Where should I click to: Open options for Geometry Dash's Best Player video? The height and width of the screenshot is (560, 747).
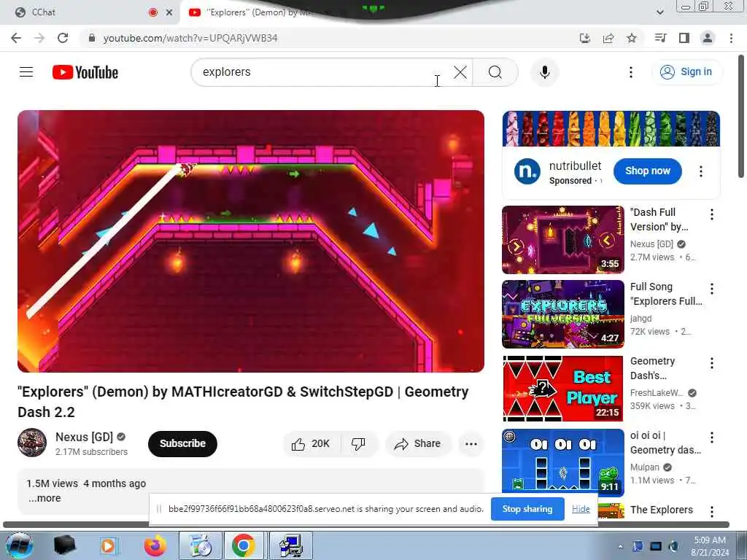712,363
